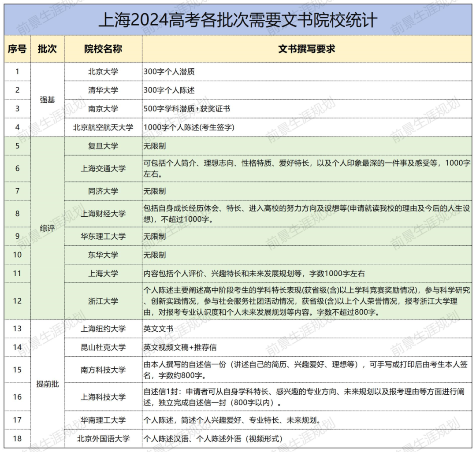Click the 上海纽约大学 cell
The image size is (476, 452).
[103, 329]
